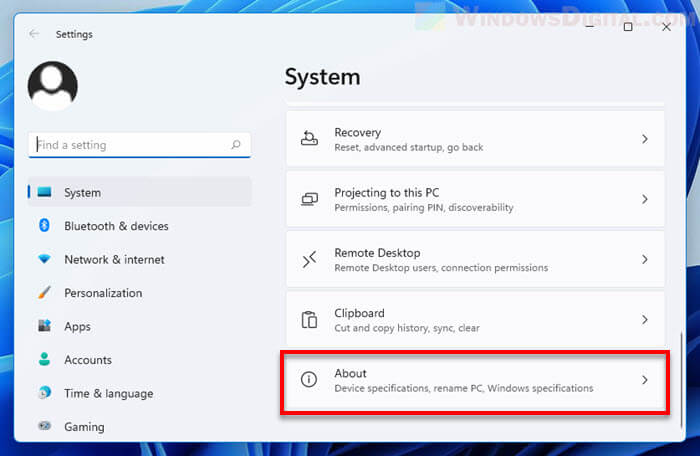Expand the About row chevron
Screen dimensions: 700x456
point(645,380)
